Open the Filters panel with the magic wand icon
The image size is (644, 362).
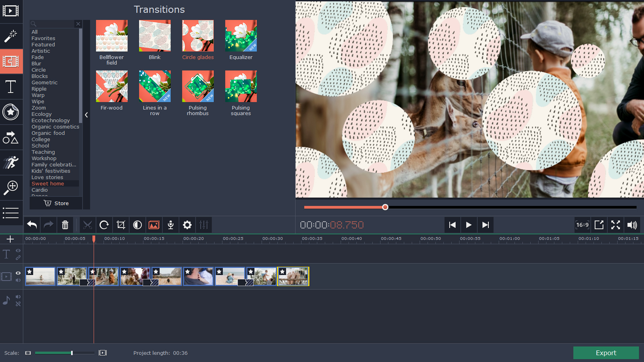pyautogui.click(x=11, y=36)
